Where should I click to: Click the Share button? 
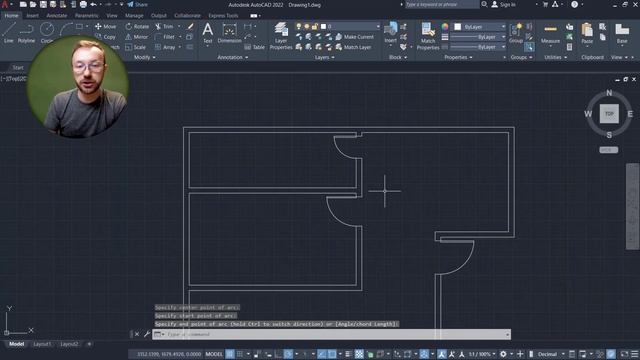[138, 4]
